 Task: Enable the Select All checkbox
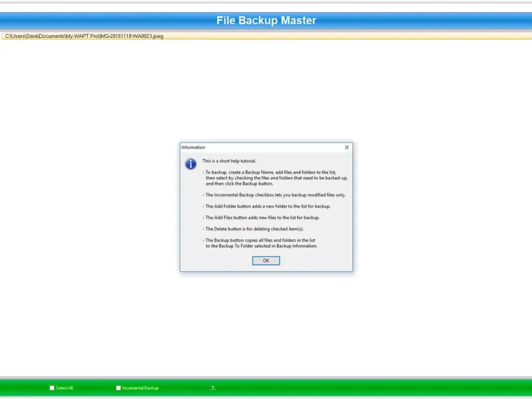pyautogui.click(x=52, y=388)
